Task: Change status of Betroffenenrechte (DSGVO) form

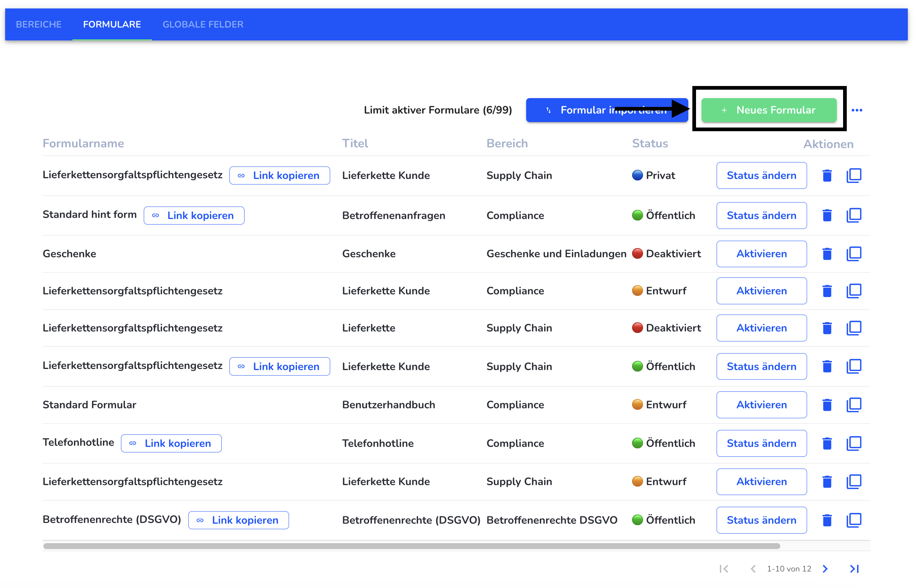Action: click(761, 520)
